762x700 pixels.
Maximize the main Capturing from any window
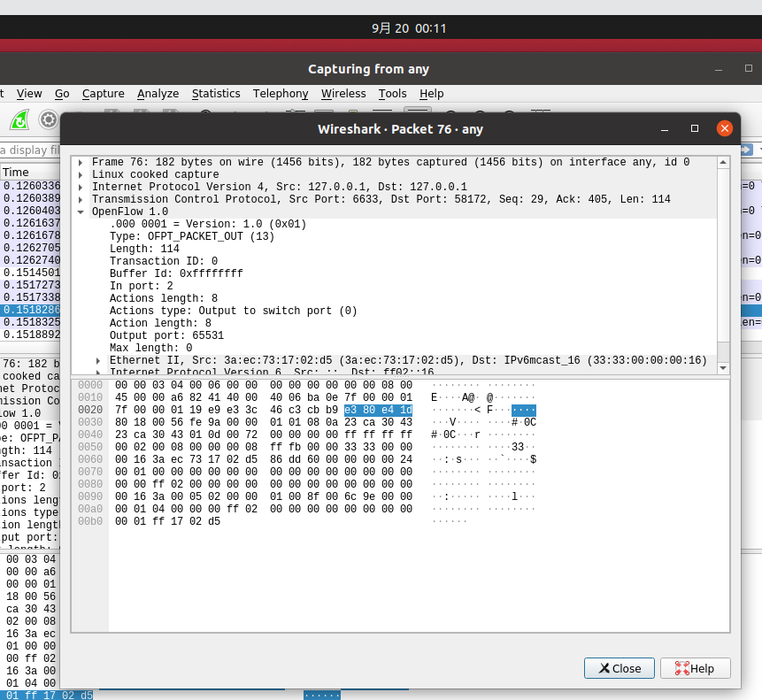749,68
